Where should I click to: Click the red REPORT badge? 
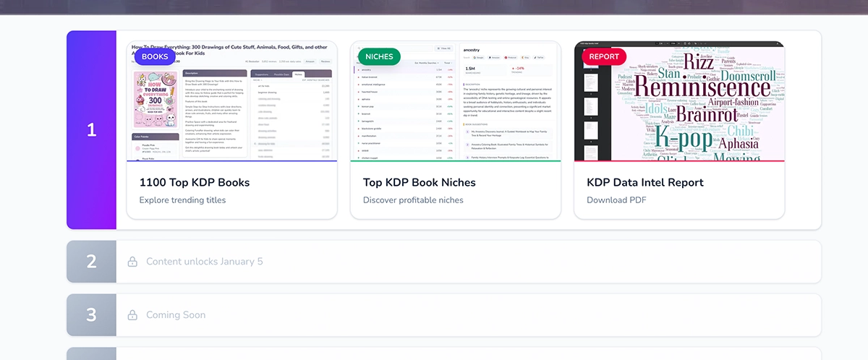(604, 56)
